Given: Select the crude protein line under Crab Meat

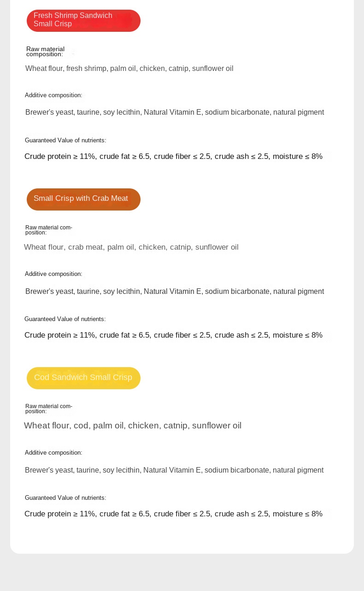Looking at the screenshot, I should (x=173, y=335).
